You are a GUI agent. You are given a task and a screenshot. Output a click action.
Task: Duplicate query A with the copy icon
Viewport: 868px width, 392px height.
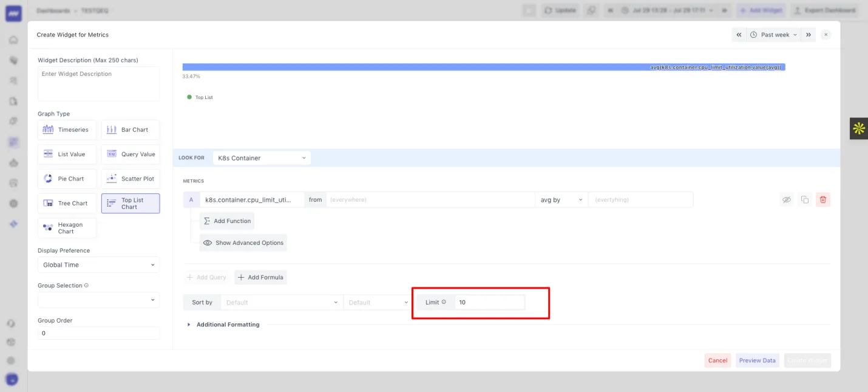coord(805,199)
